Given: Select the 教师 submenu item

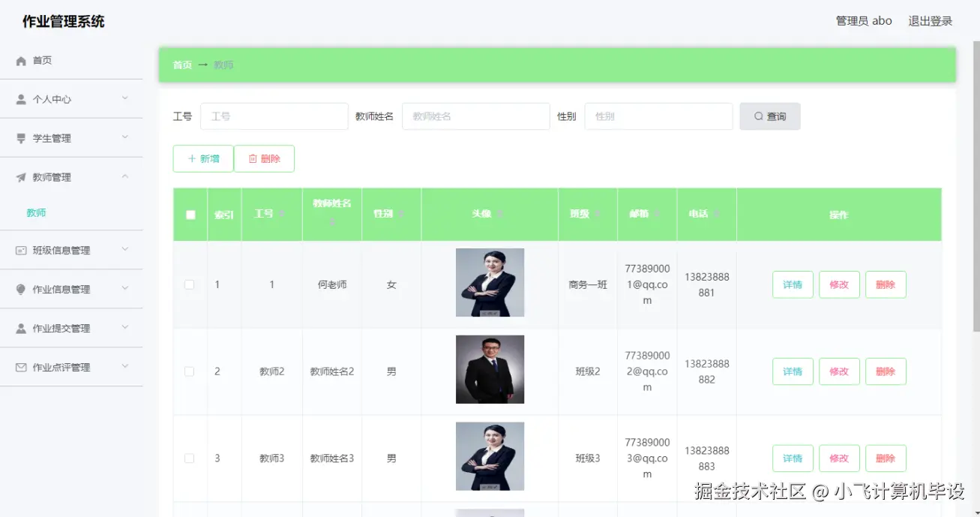Looking at the screenshot, I should pyautogui.click(x=36, y=213).
